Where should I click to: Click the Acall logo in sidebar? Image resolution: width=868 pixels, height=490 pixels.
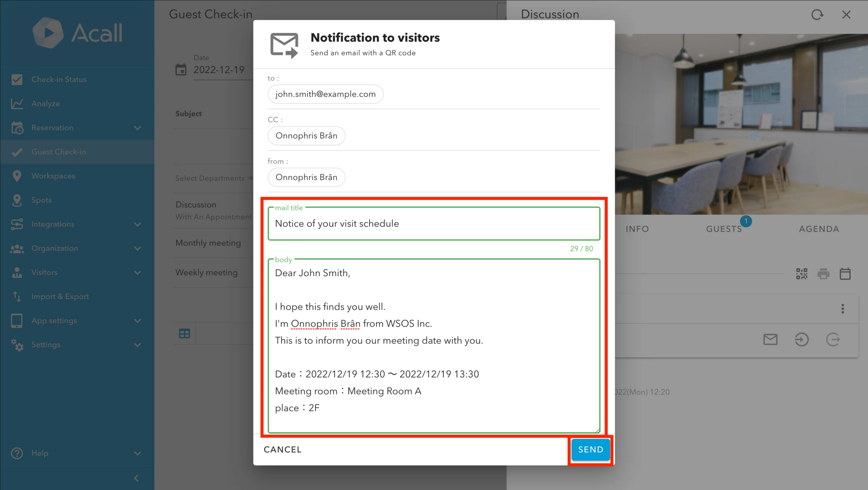[77, 33]
